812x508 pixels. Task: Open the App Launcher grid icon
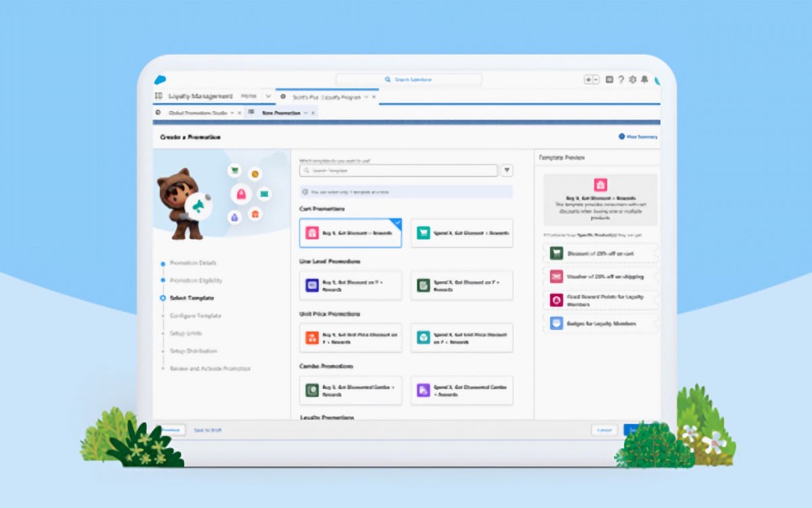click(x=158, y=96)
